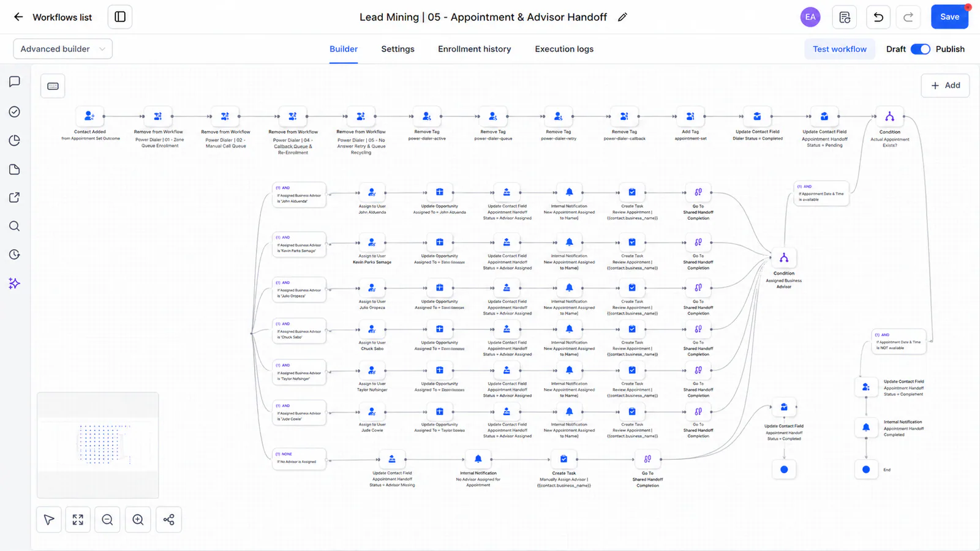Open the Execution logs tab
The height and width of the screenshot is (551, 980).
564,49
